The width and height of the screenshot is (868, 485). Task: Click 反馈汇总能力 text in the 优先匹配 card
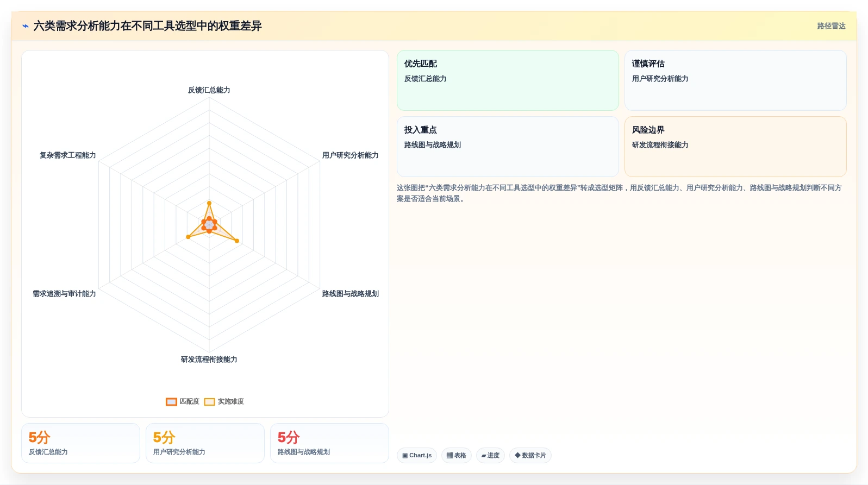(x=426, y=79)
